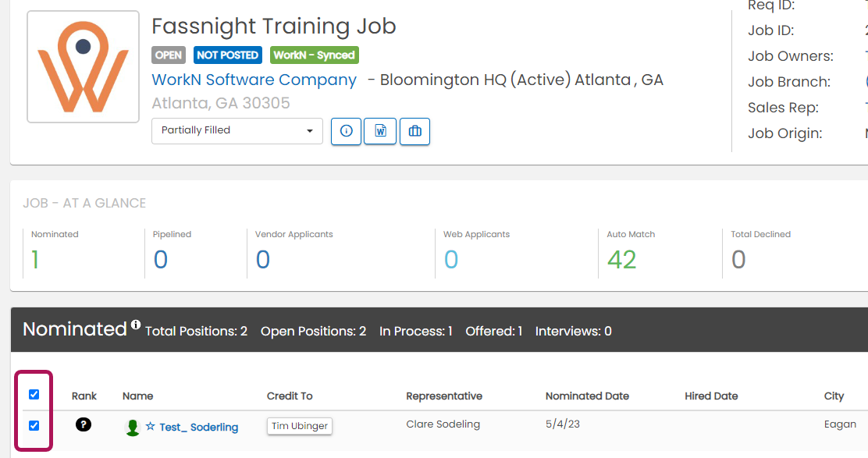Click the Auto Match count 42
This screenshot has height=458, width=868.
tap(621, 259)
